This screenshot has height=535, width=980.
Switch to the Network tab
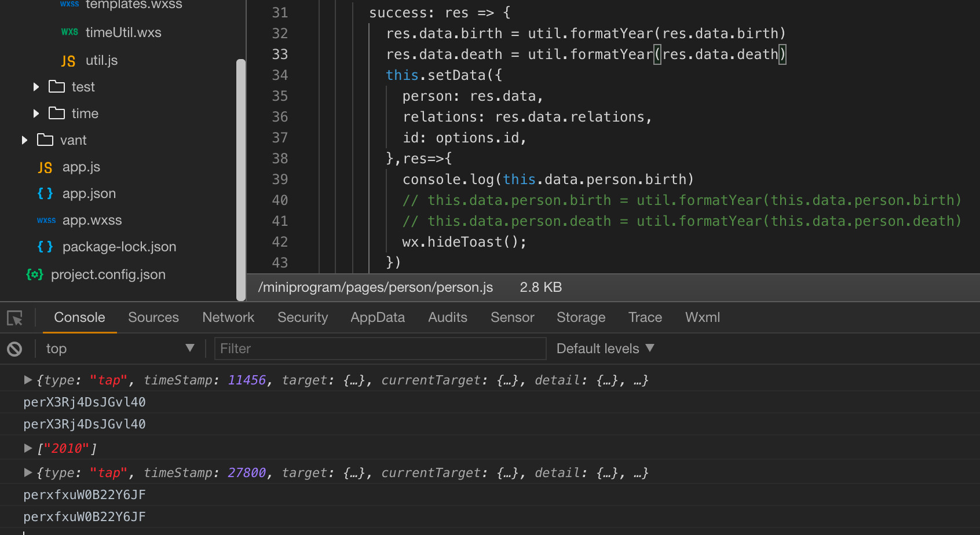tap(228, 317)
